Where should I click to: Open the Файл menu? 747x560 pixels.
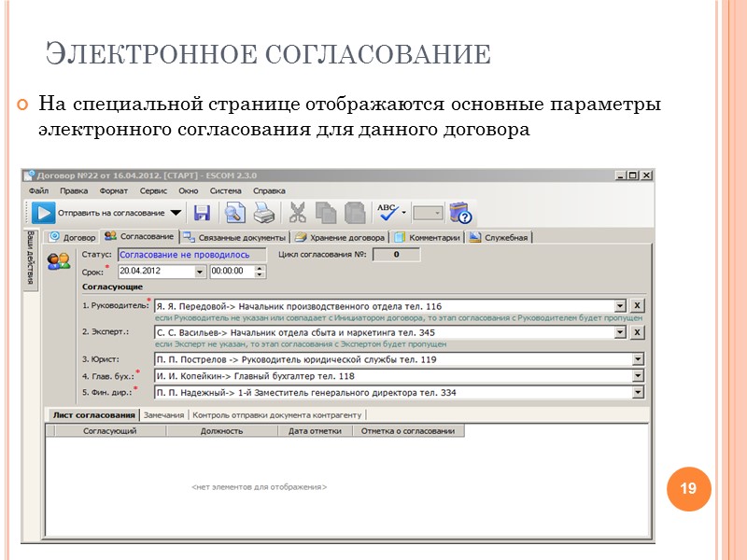pos(38,190)
